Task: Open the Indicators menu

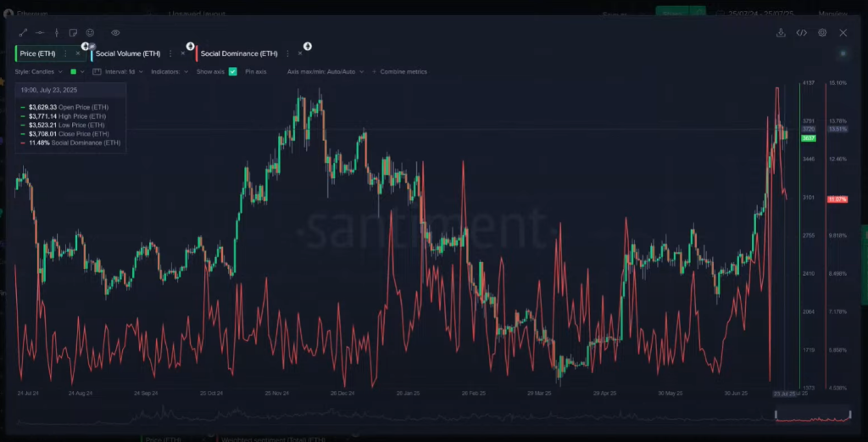Action: [170, 72]
